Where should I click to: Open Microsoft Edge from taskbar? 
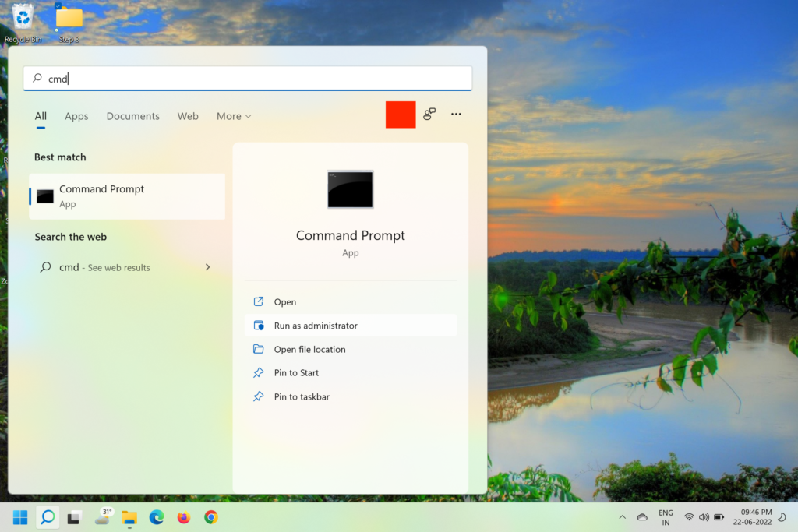(x=157, y=516)
